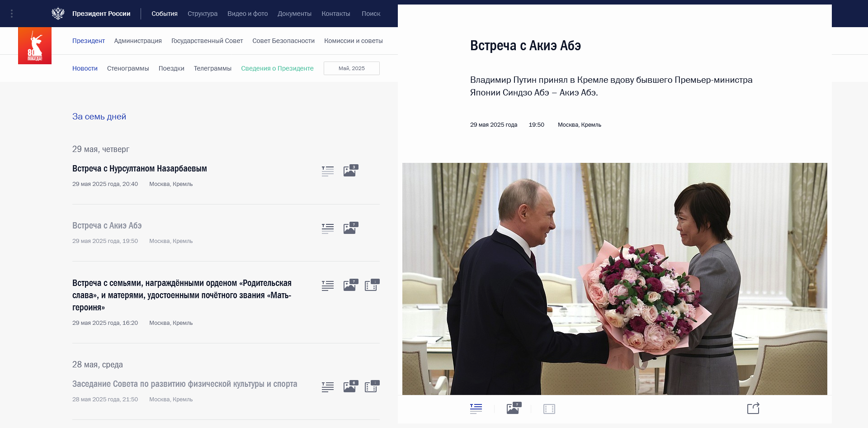This screenshot has height=428, width=868.
Task: Open the События menu
Action: click(165, 14)
